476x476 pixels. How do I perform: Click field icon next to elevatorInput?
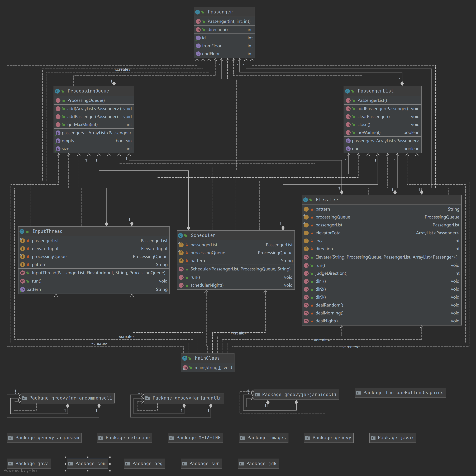tap(23, 249)
